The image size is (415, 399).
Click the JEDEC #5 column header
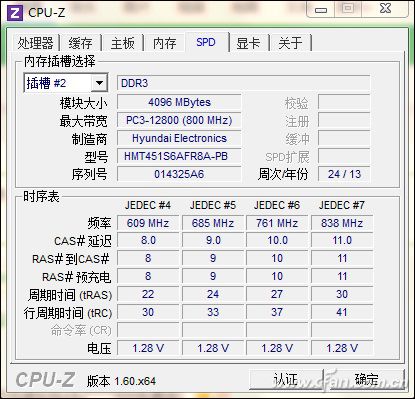click(x=213, y=205)
